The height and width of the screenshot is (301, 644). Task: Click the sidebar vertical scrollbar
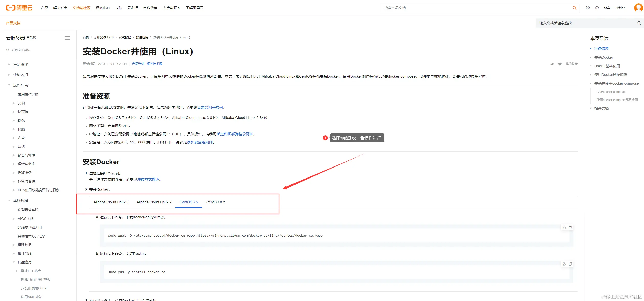tap(76, 157)
